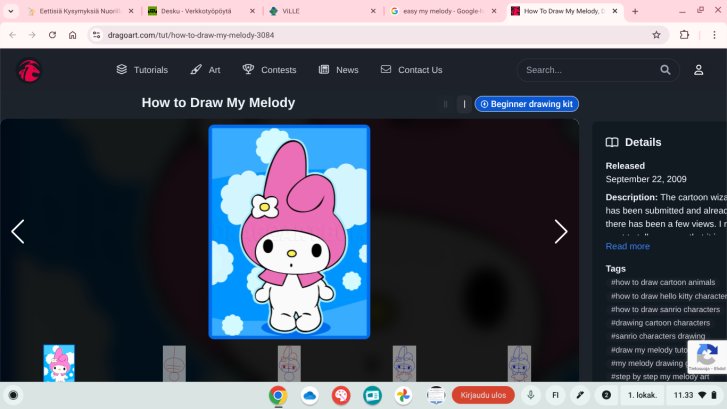
Task: Click the Beginner drawing kit button
Action: [x=526, y=104]
